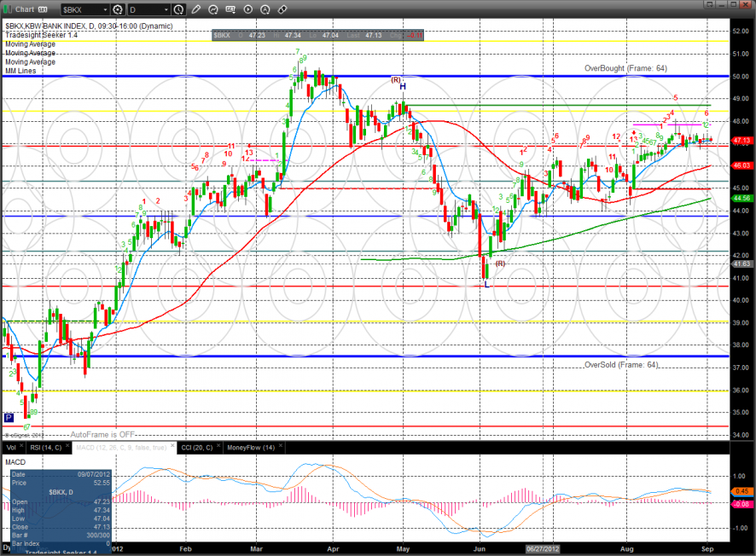The height and width of the screenshot is (556, 756).
Task: Select the pencil drawing tool
Action: (x=195, y=9)
